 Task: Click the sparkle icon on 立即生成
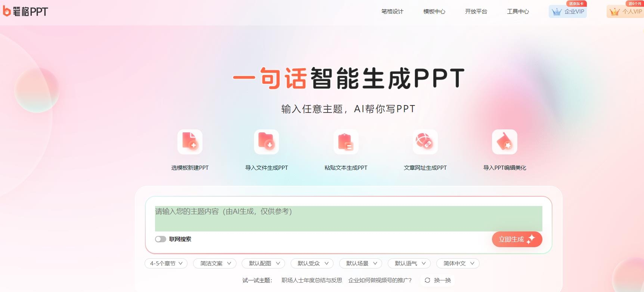[x=531, y=239]
